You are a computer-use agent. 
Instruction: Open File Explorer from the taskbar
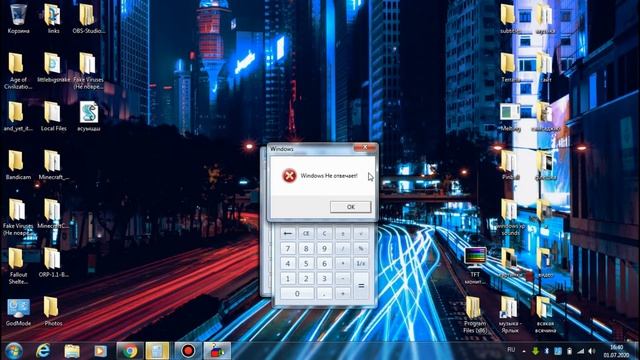tap(72, 351)
